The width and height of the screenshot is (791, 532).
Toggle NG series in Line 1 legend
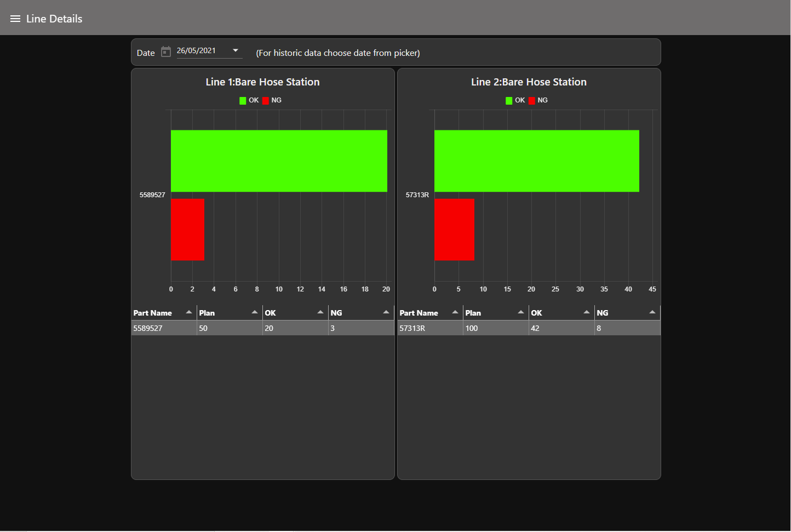point(272,100)
